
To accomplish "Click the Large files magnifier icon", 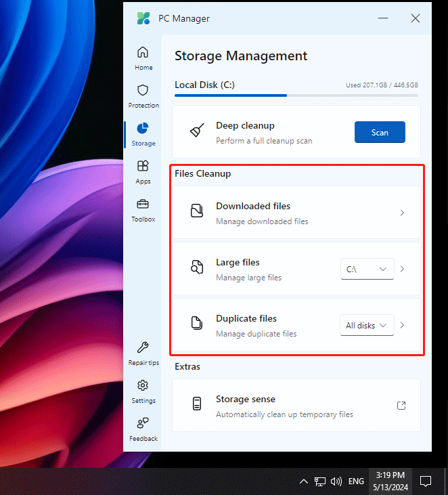I will coord(197,267).
